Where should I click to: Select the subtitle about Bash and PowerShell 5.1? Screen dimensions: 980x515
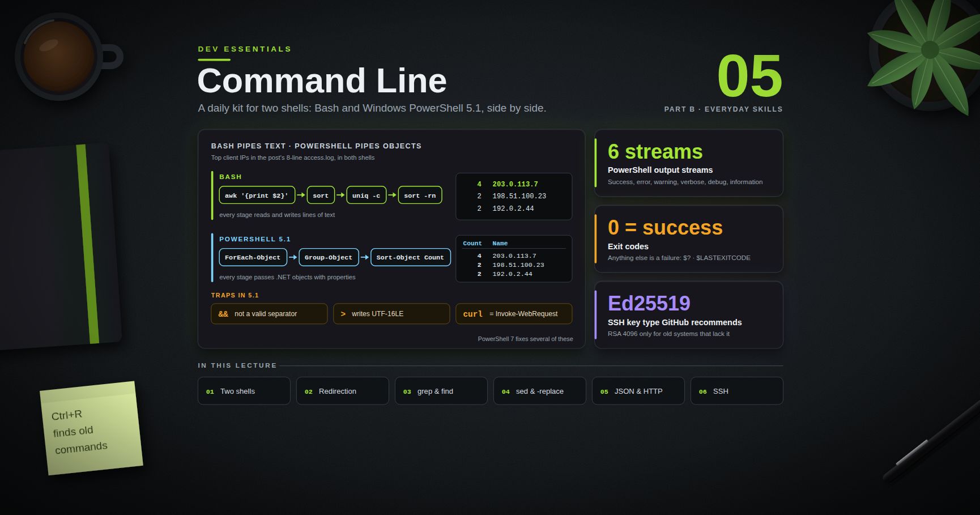click(x=372, y=108)
